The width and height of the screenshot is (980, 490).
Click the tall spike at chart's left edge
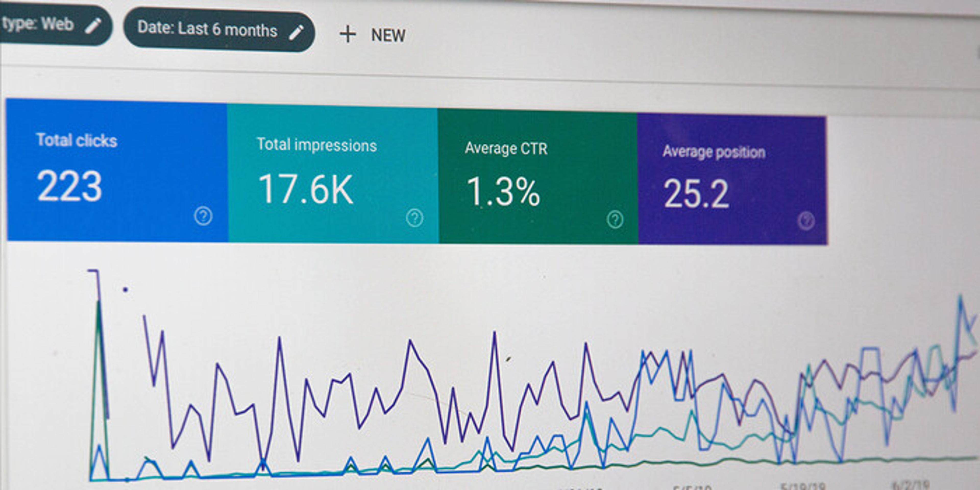99,301
